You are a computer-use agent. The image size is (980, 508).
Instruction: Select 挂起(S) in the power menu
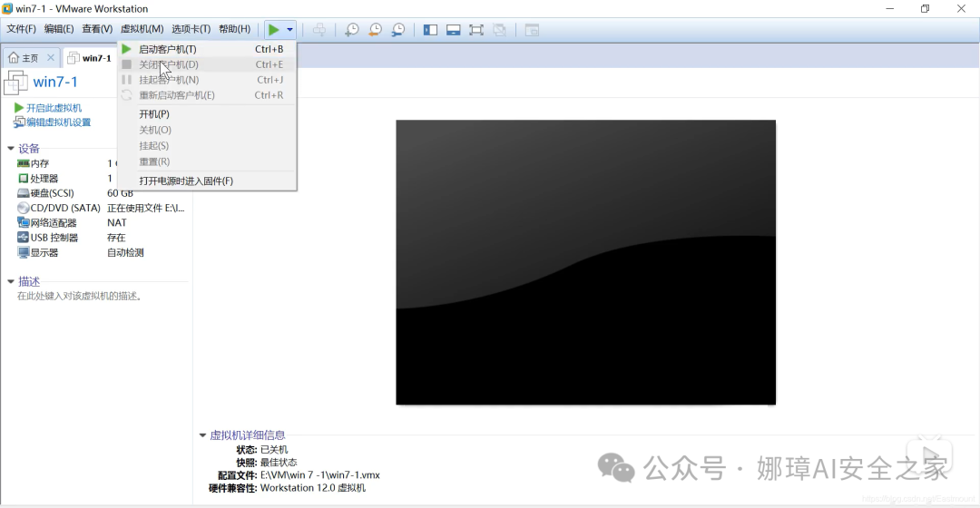pos(207,145)
